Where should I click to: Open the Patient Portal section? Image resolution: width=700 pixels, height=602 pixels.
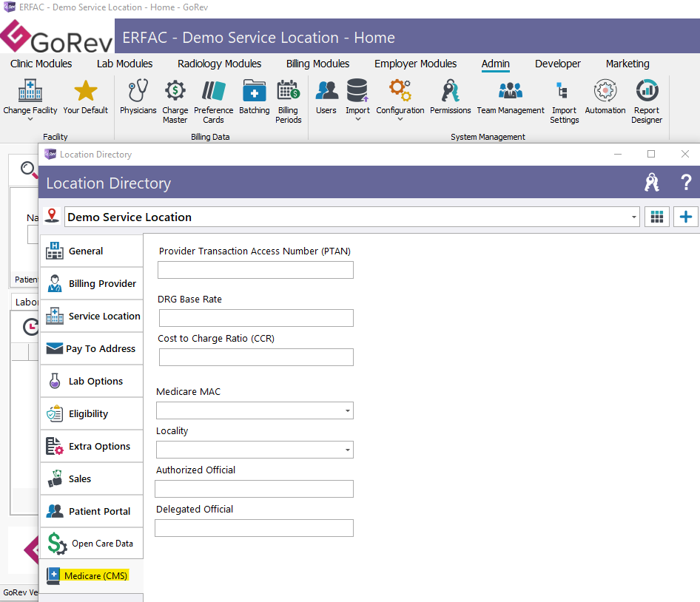click(x=92, y=511)
